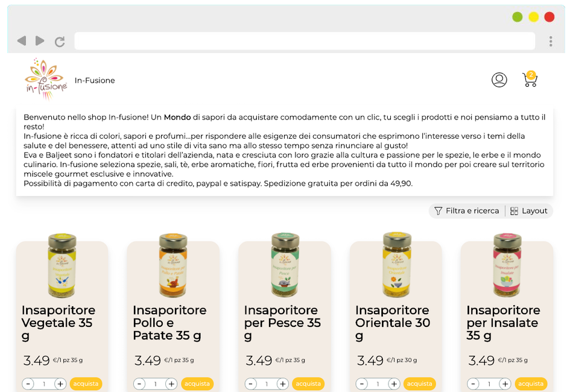Click the In-Fusione shop name
Image resolution: width=573 pixels, height=392 pixels.
pos(95,80)
